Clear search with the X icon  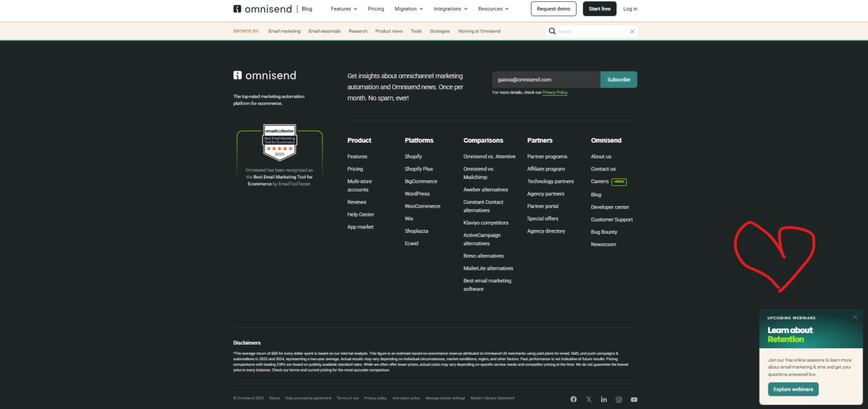632,31
